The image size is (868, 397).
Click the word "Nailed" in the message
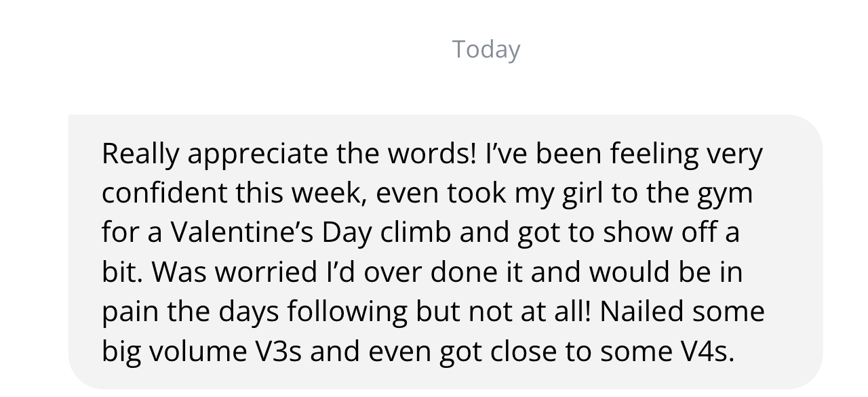point(643,311)
